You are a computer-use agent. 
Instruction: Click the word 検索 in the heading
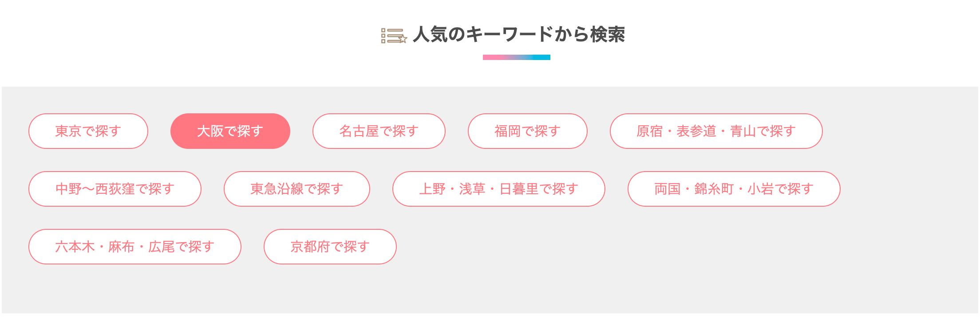point(608,35)
